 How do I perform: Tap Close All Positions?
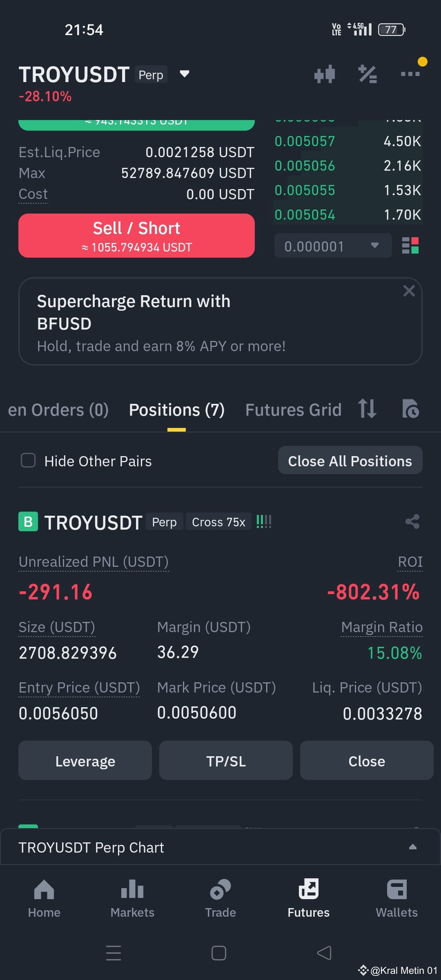350,461
